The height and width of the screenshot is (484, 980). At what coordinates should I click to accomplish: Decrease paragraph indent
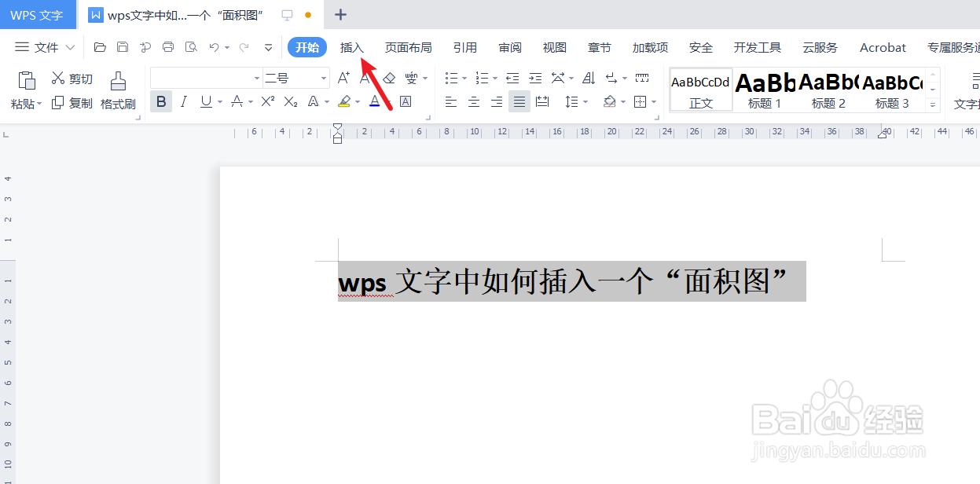click(512, 78)
